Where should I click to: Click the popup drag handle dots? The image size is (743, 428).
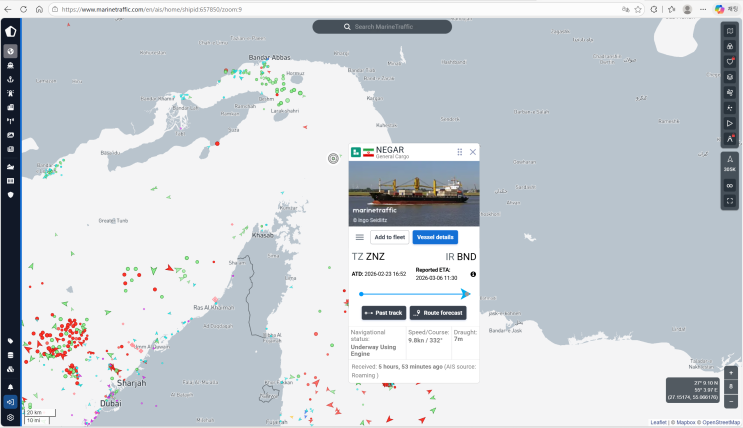[x=460, y=152]
